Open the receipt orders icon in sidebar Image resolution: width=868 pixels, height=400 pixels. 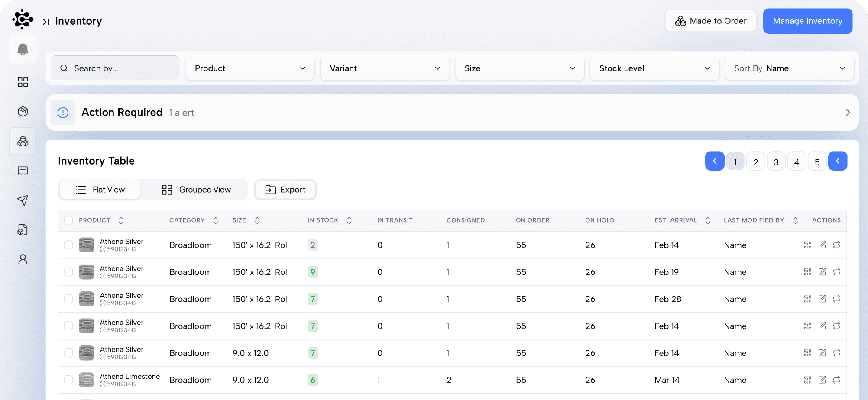[23, 171]
